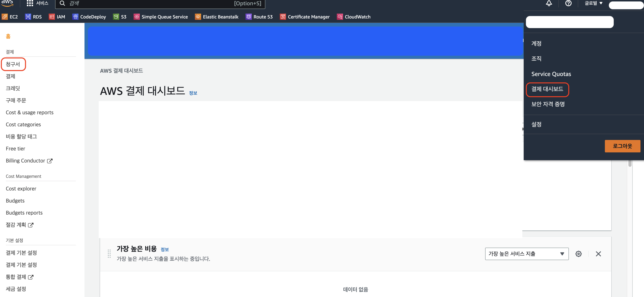Open Cost categories in the sidebar

(x=23, y=125)
